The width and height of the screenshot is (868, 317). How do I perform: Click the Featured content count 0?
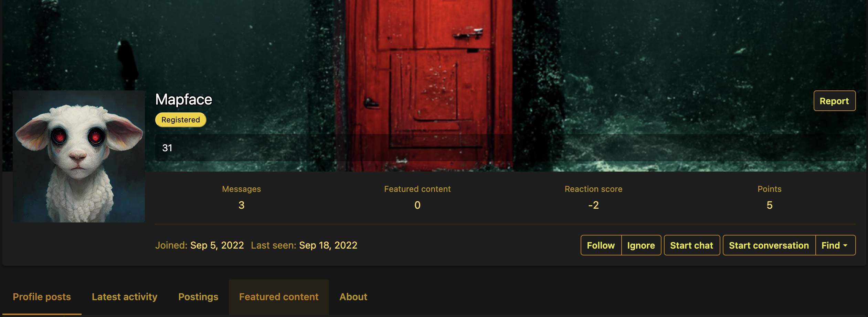coord(417,205)
